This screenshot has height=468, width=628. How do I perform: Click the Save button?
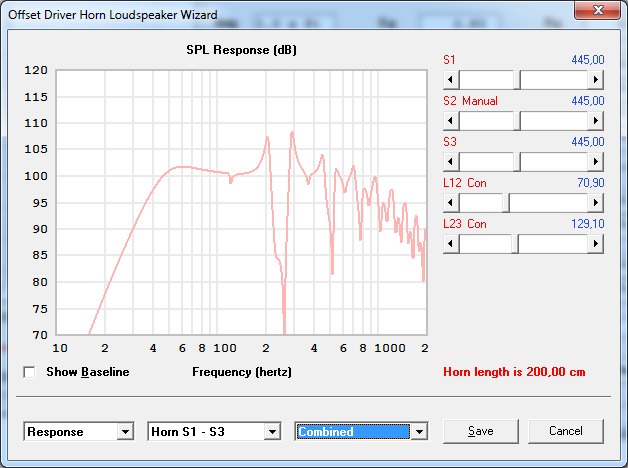481,431
